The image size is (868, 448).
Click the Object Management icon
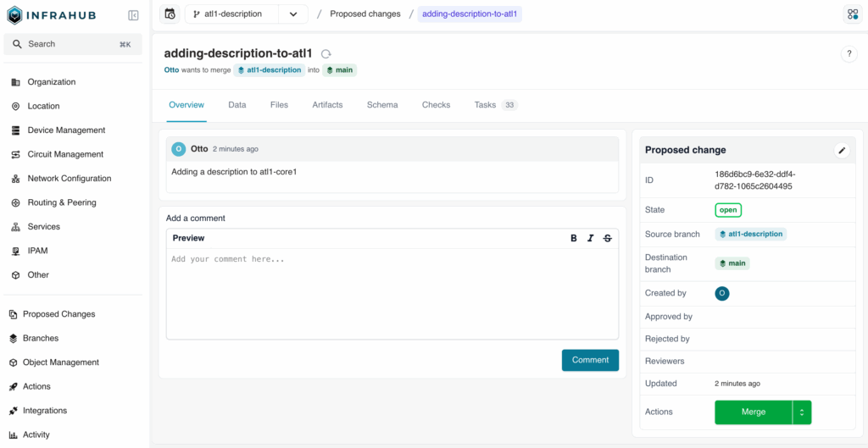click(x=13, y=362)
